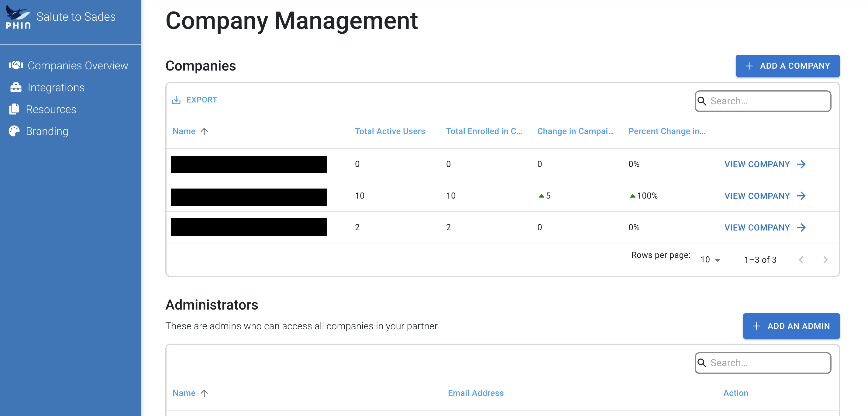Click the Salute to Sades title
Viewport: 868px width, 416px height.
tap(76, 16)
